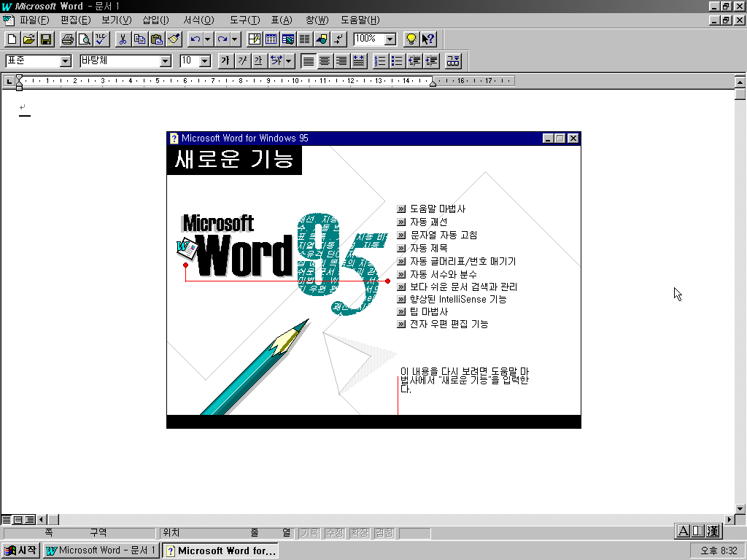The width and height of the screenshot is (747, 560).
Task: Click the Columns icon in the toolbar
Action: tap(304, 39)
